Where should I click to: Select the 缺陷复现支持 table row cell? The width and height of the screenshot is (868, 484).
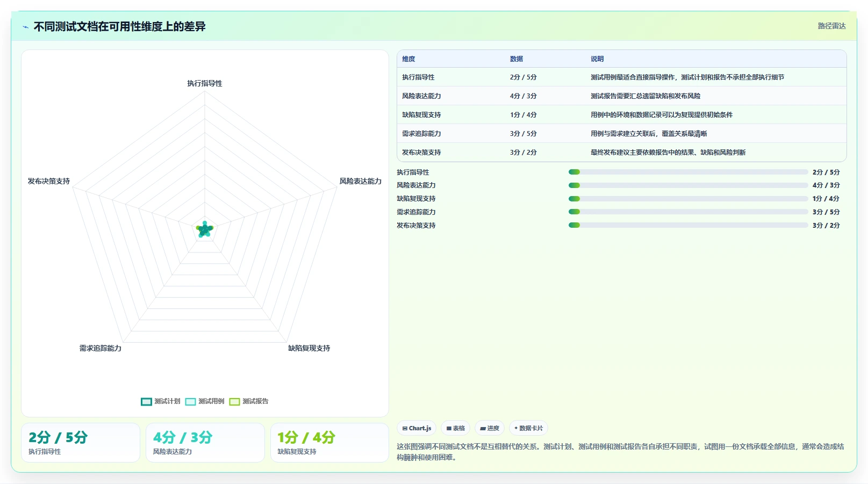coord(421,115)
